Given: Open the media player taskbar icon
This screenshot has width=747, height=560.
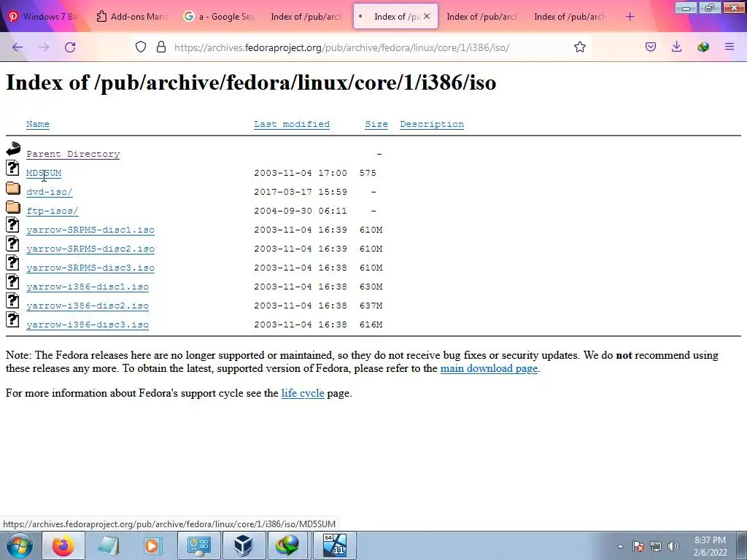Looking at the screenshot, I should (152, 545).
